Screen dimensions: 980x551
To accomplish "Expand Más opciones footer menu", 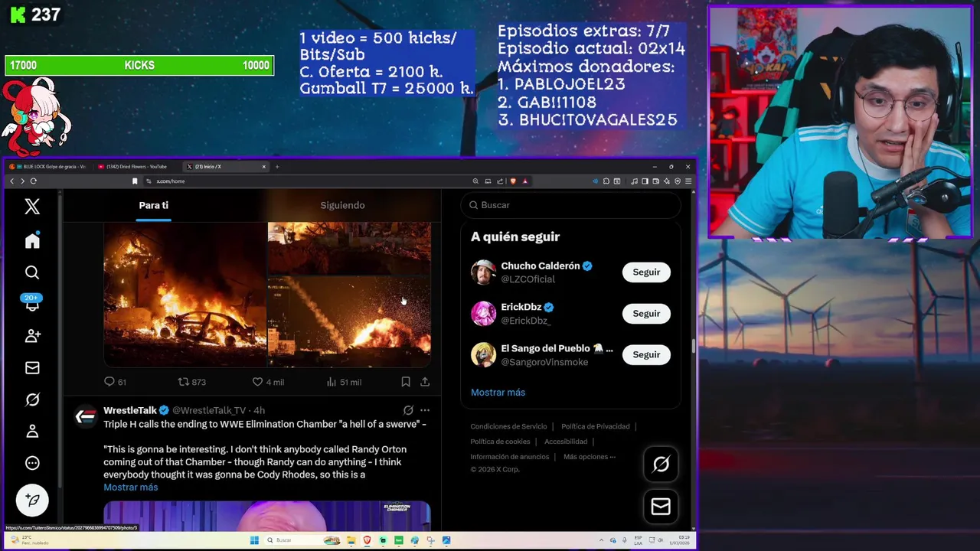I will pos(590,457).
